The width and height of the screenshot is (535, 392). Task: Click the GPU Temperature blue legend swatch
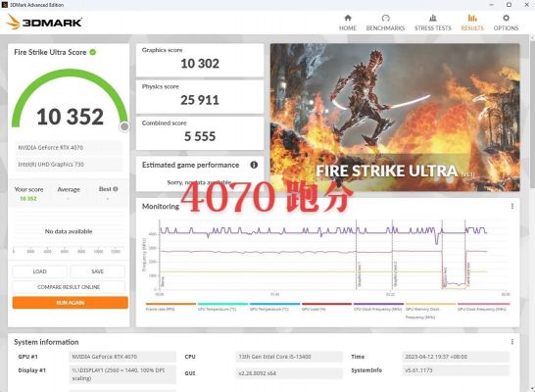click(x=274, y=304)
